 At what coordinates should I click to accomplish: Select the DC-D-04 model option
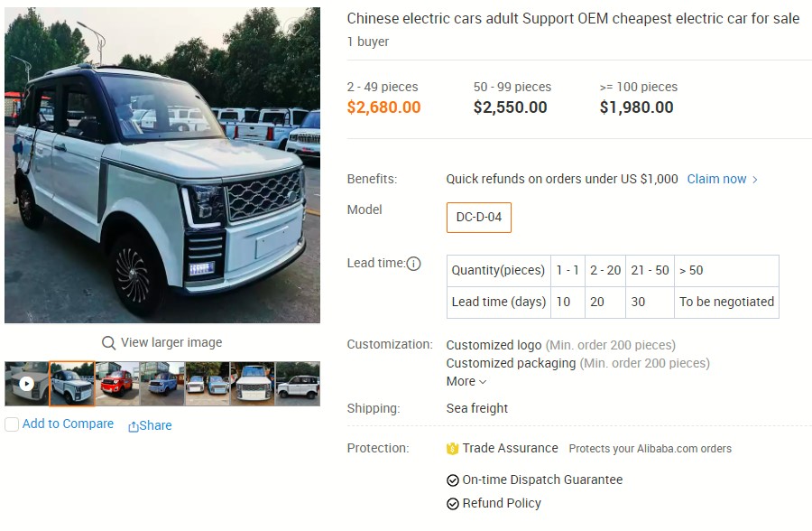(x=478, y=218)
